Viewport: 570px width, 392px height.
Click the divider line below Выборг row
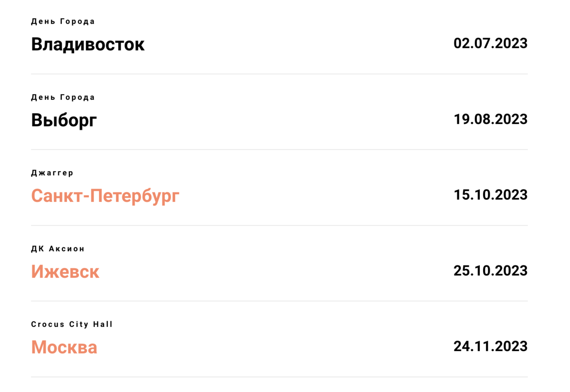tap(279, 150)
